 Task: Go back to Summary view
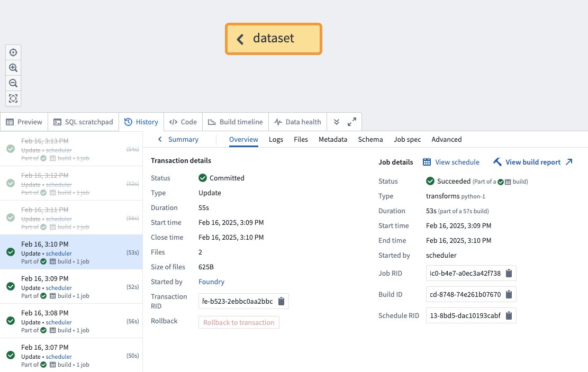click(x=178, y=140)
